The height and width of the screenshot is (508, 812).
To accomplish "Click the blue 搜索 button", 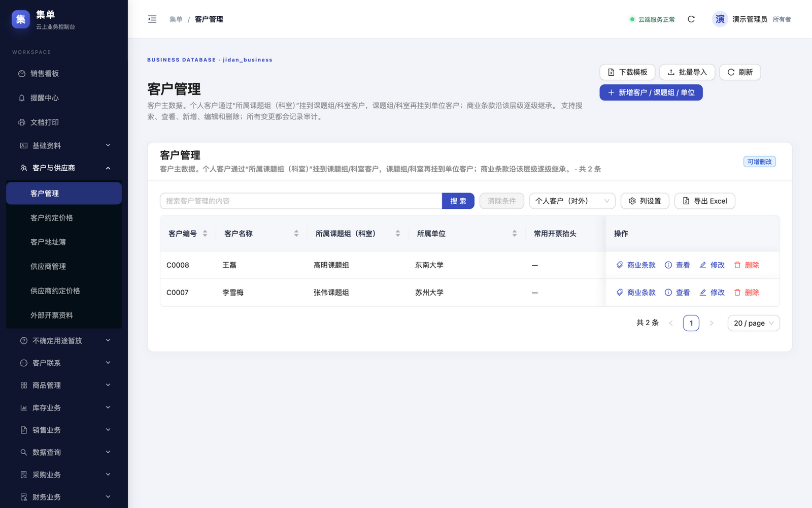I will pos(458,201).
